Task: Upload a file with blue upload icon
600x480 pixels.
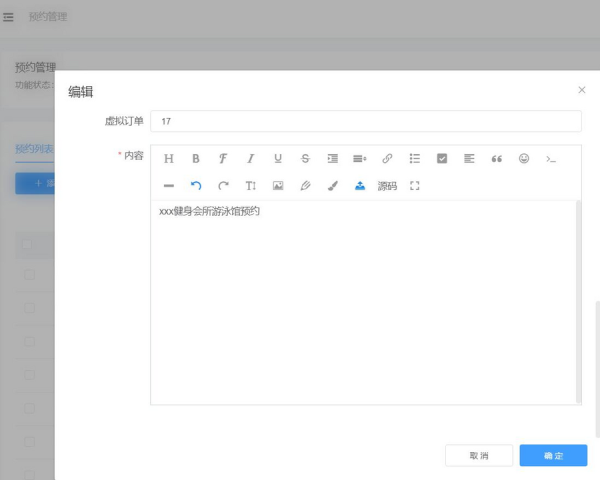Action: (x=360, y=186)
